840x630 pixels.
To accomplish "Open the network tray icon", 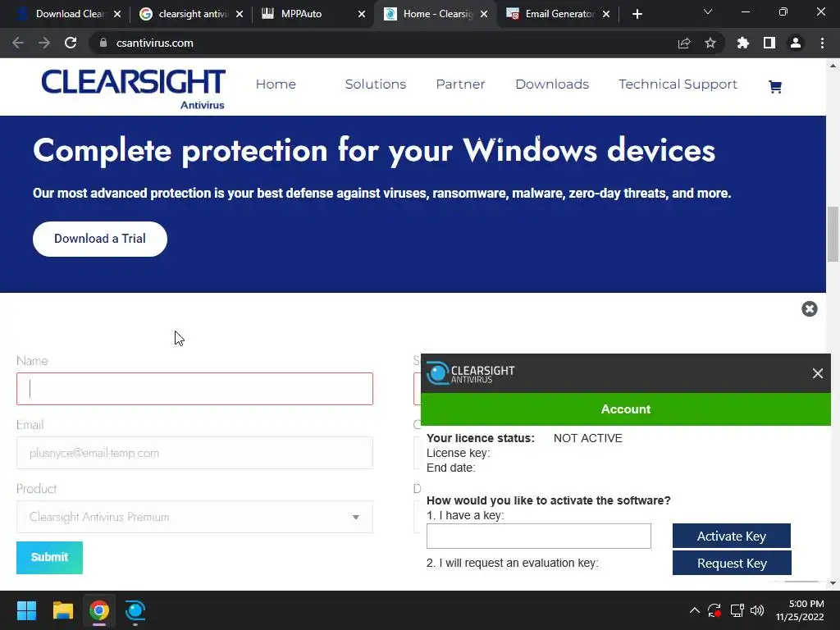I will tap(737, 610).
